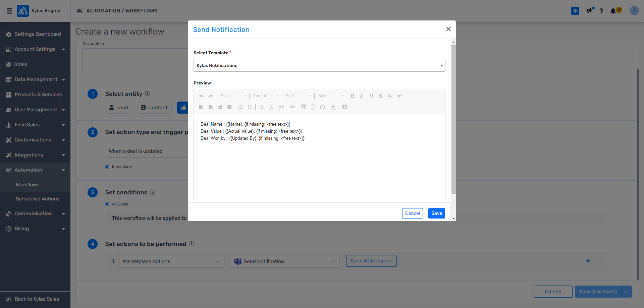
Task: Insert a horizontal line in the editor
Action: coord(313,107)
